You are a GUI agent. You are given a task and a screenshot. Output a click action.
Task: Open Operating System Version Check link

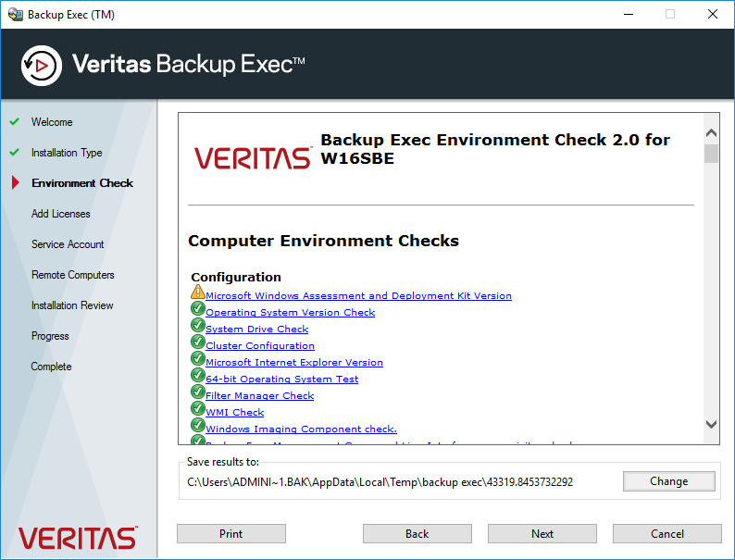coord(290,312)
